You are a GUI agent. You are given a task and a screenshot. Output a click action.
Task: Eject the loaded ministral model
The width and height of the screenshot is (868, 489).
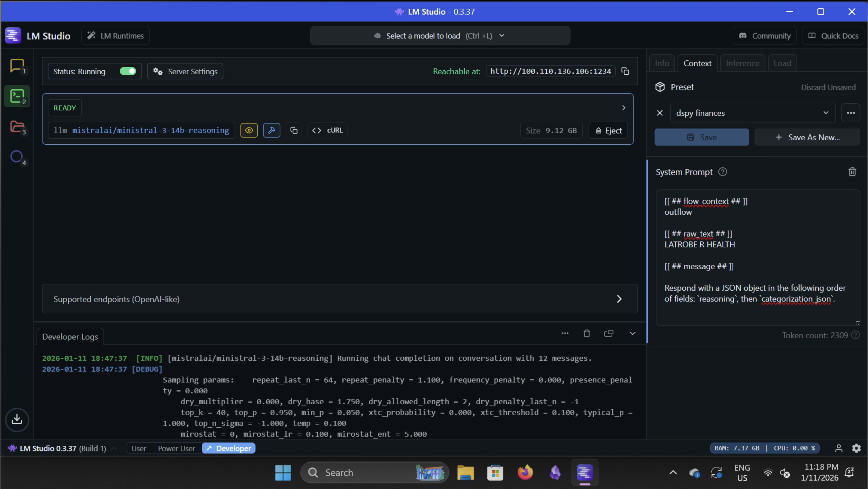click(x=608, y=130)
